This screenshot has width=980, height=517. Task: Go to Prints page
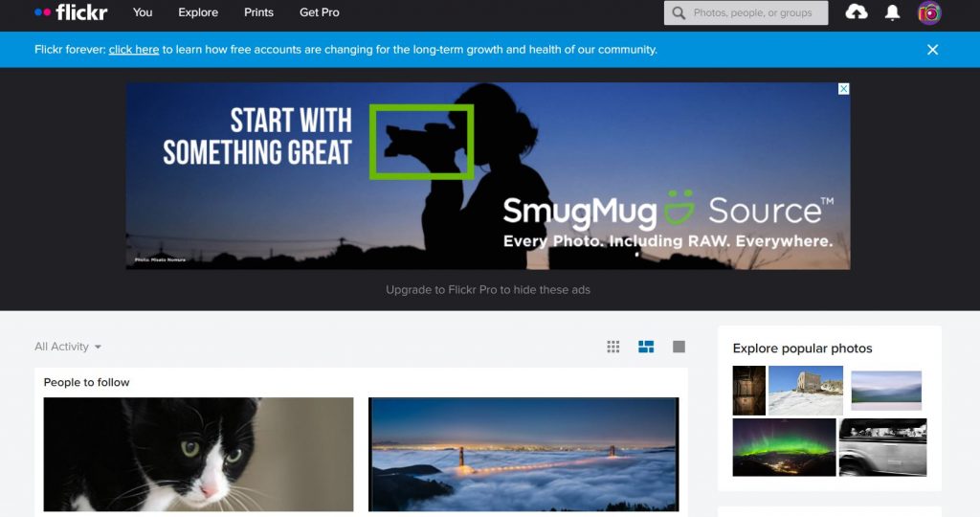258,12
